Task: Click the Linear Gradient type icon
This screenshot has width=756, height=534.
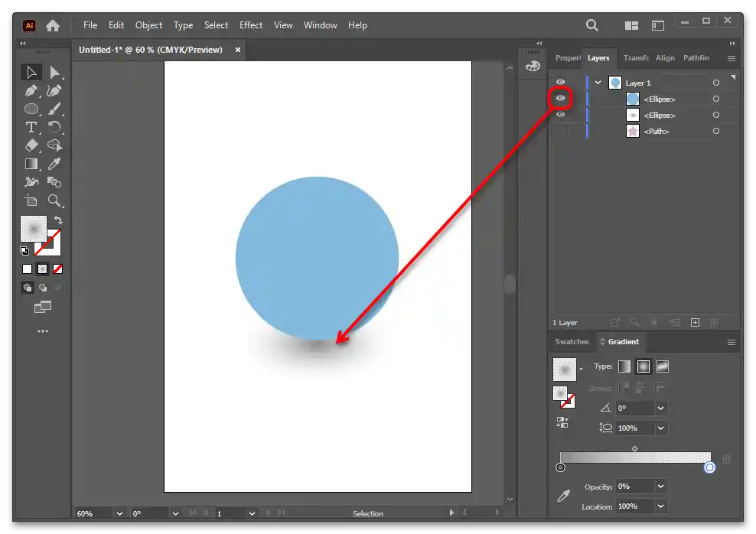Action: [624, 366]
